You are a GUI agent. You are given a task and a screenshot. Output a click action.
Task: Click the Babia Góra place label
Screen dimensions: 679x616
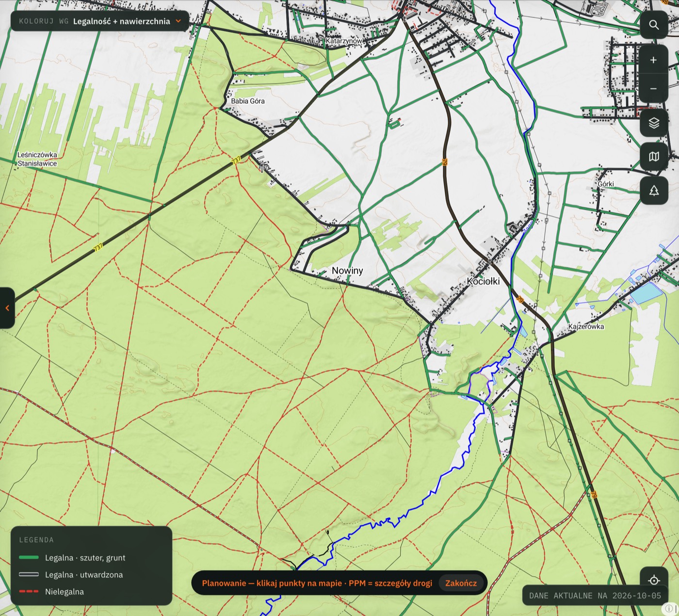click(248, 101)
